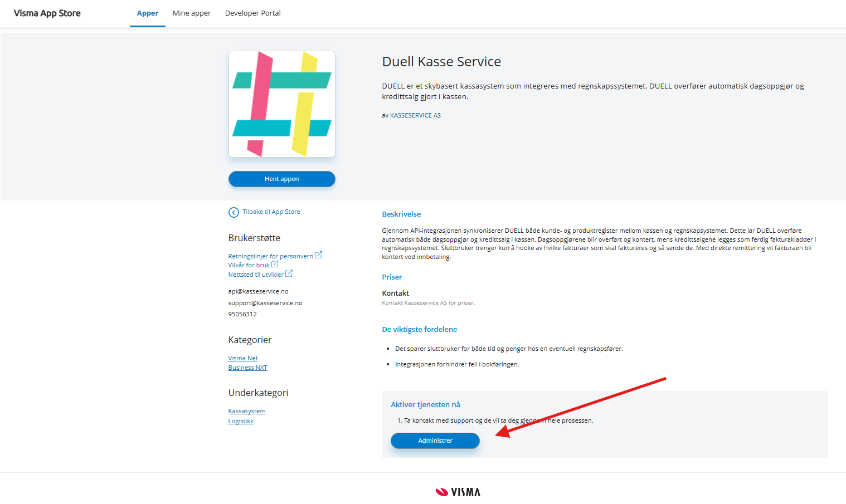Open the Mine apper tab
846x504 pixels.
192,13
